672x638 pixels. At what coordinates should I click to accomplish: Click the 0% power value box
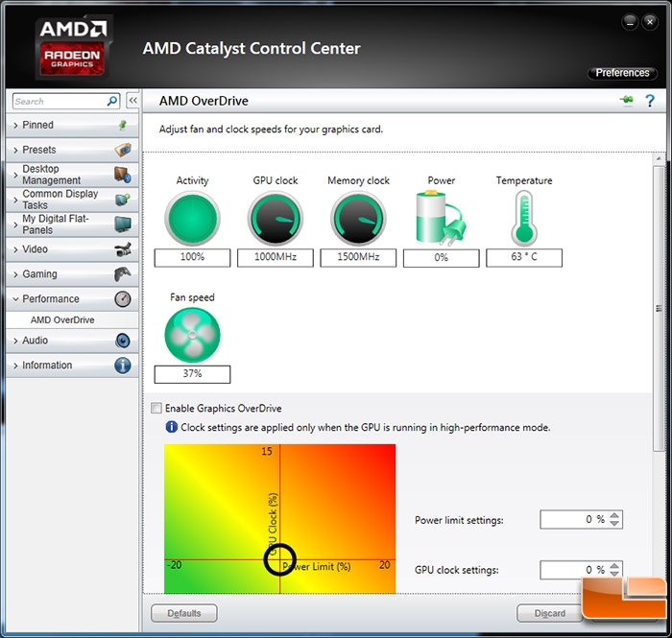point(441,258)
